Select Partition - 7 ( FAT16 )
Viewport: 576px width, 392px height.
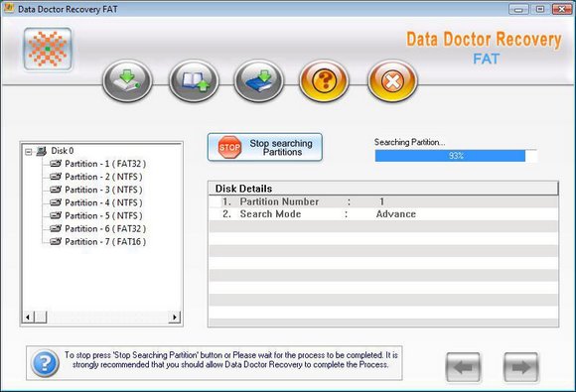105,242
